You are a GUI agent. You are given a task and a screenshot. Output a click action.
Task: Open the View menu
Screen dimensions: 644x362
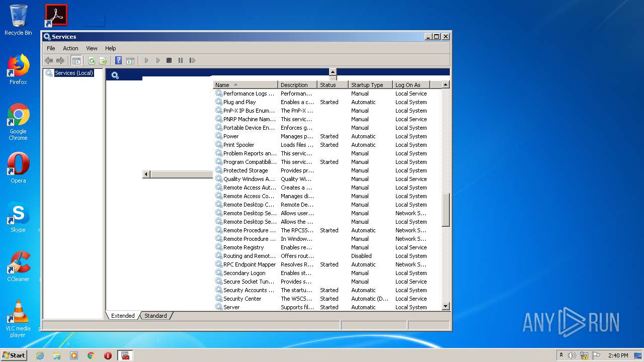point(92,48)
